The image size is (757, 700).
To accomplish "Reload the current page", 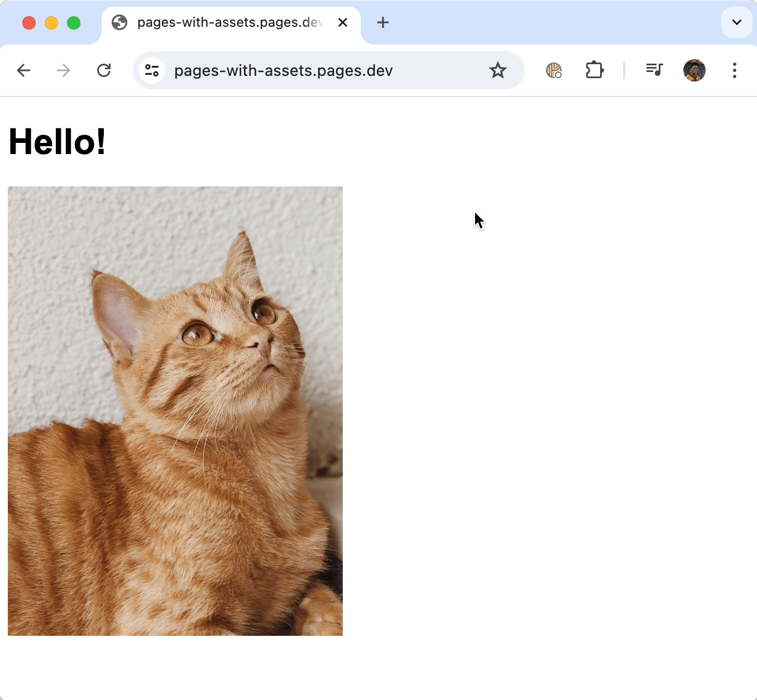I will (x=104, y=70).
